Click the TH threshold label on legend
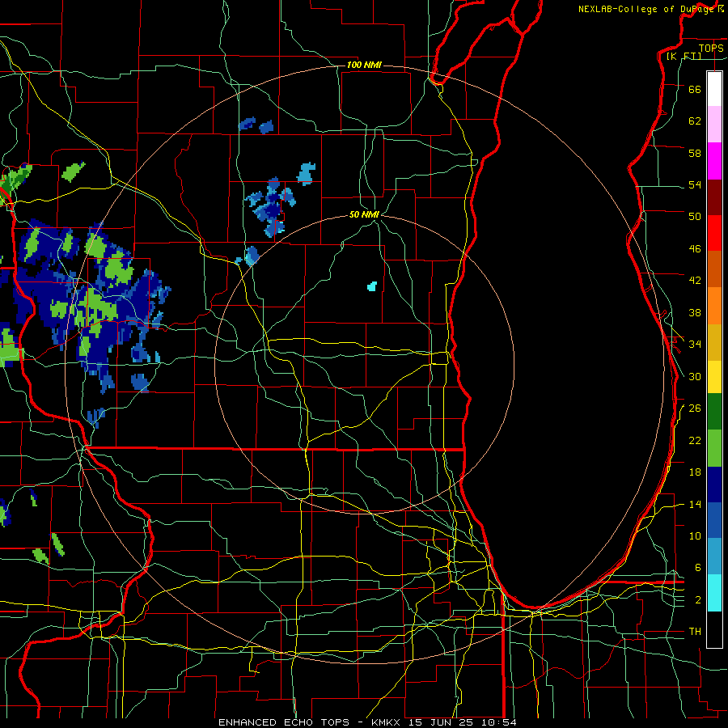 (695, 632)
